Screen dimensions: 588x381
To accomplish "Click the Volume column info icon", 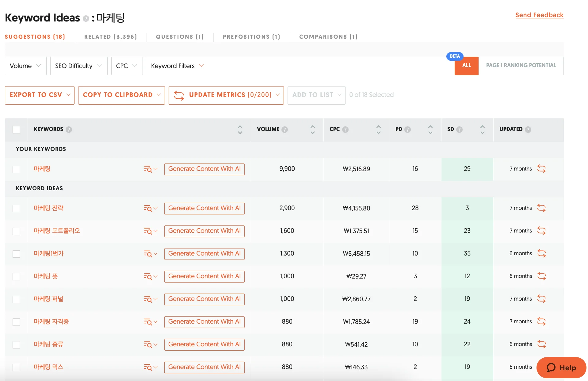I will point(285,129).
